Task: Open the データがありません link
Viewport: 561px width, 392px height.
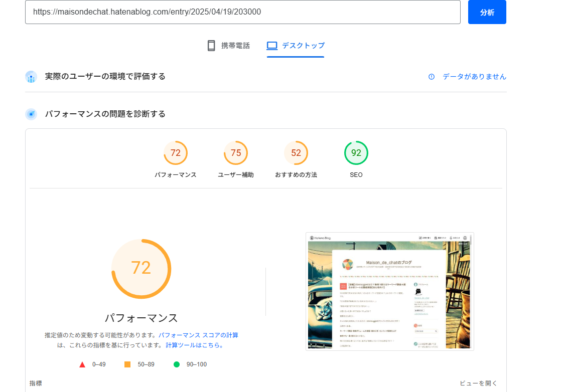Action: tap(474, 77)
